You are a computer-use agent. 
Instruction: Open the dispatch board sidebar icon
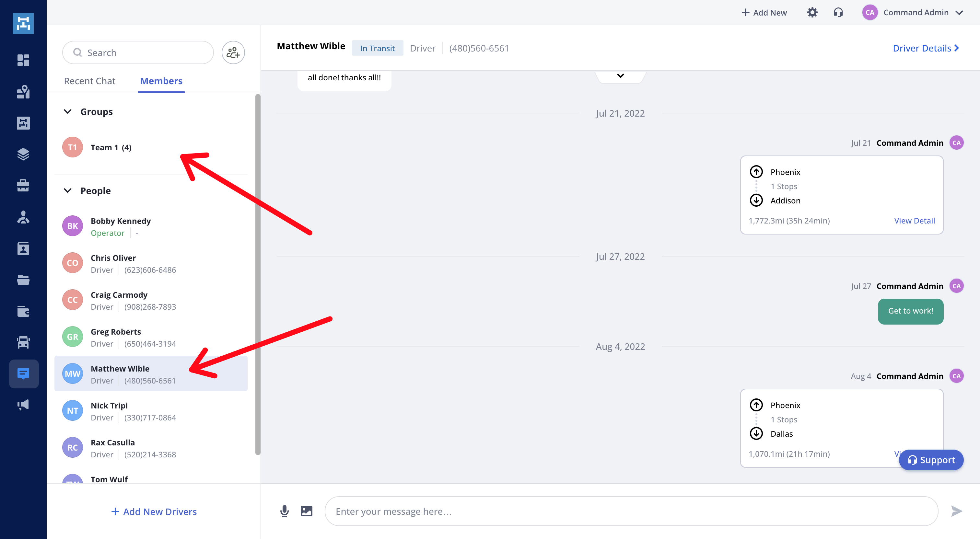23,123
